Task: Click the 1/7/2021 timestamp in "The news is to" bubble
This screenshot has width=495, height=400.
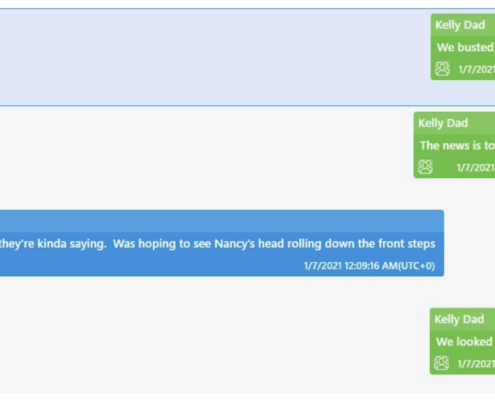Action: (476, 168)
